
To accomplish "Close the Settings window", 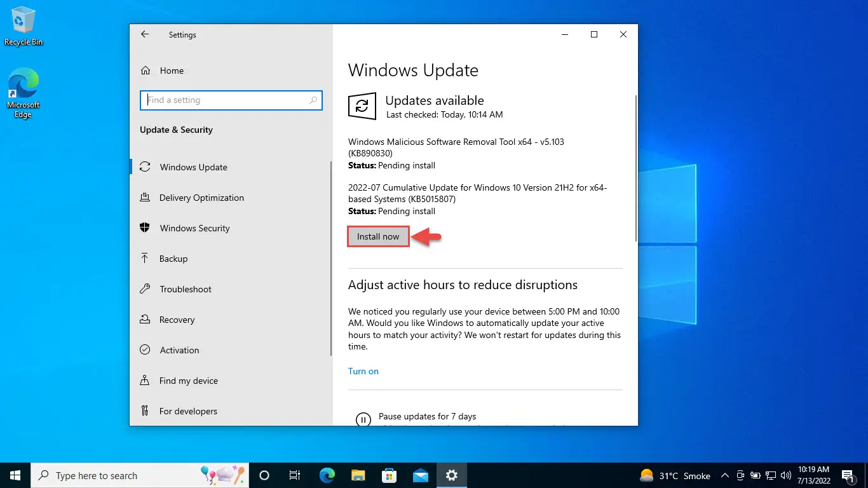I will click(x=623, y=34).
